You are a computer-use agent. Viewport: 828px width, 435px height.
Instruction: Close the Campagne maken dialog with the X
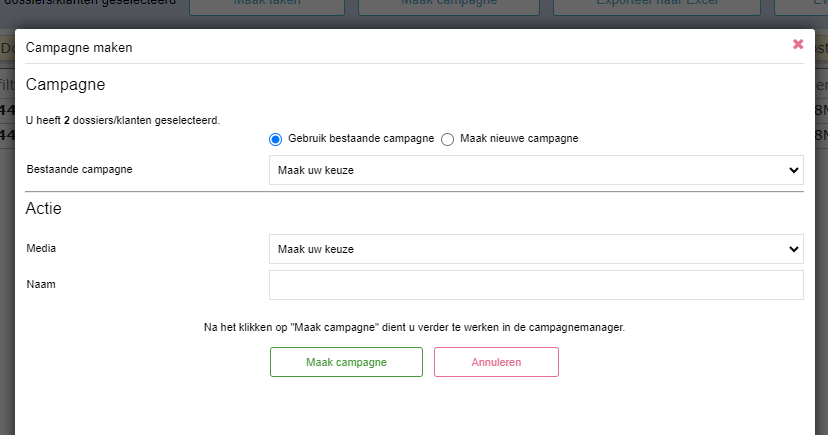798,44
